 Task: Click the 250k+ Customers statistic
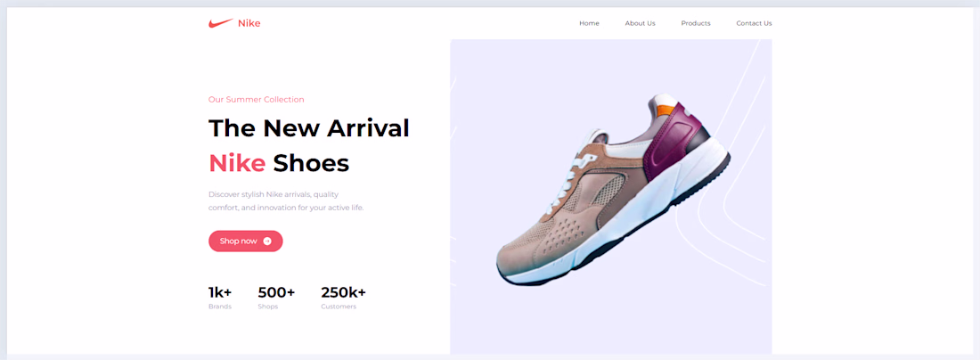(343, 298)
